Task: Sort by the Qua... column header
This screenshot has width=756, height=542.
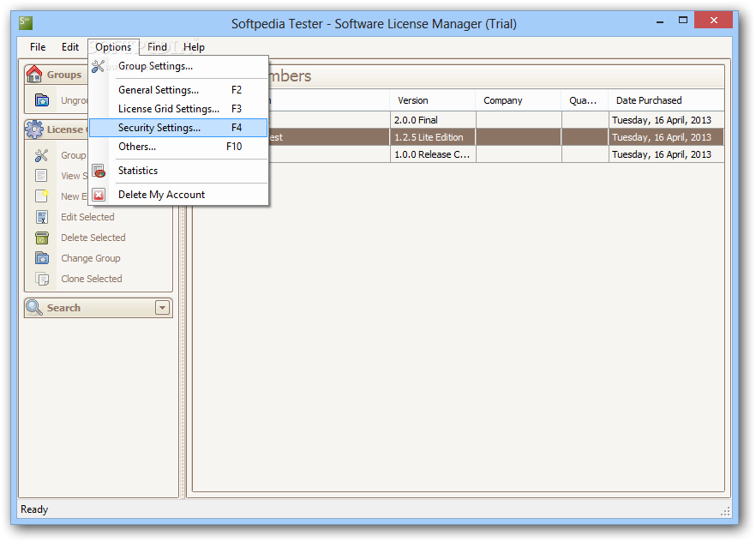Action: click(585, 100)
